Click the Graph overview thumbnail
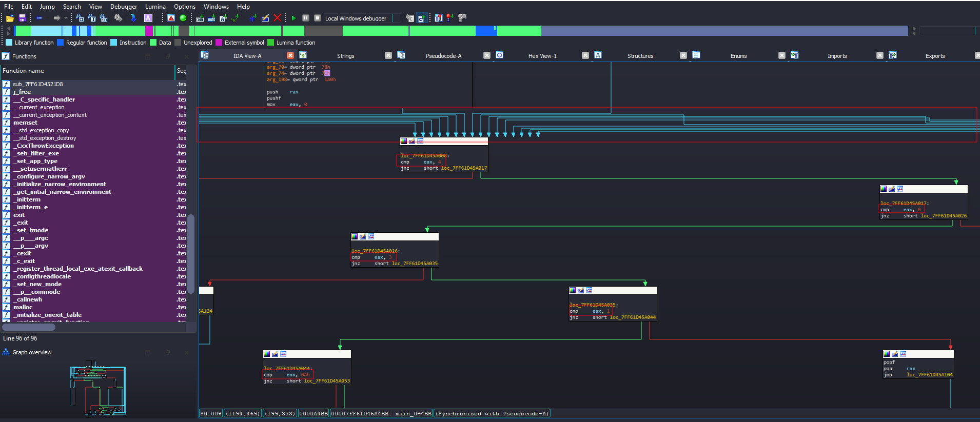This screenshot has height=422, width=980. coord(97,390)
